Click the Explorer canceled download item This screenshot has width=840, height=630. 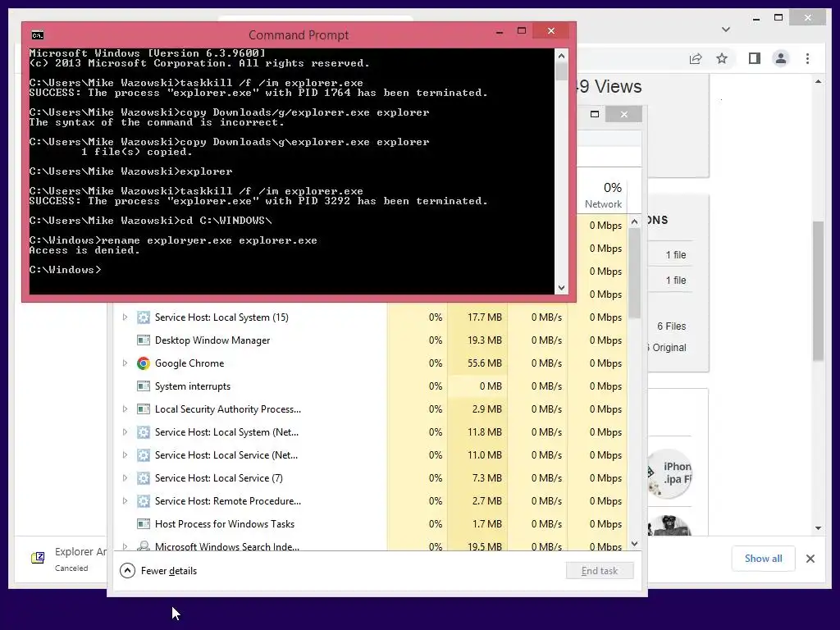[60, 559]
